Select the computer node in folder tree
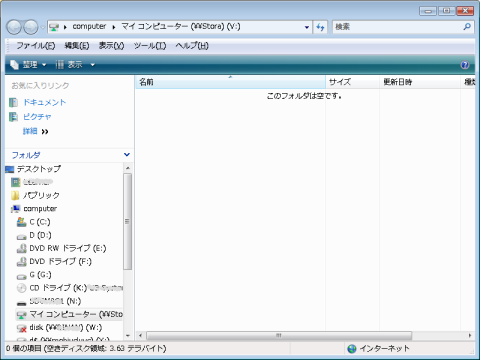This screenshot has width=480, height=360. [x=40, y=209]
